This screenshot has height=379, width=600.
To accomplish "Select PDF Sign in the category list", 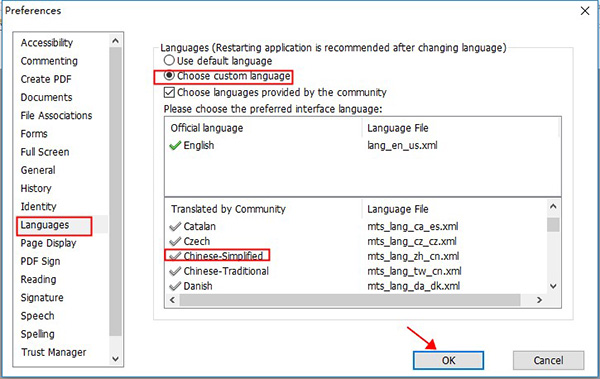I will tap(40, 261).
